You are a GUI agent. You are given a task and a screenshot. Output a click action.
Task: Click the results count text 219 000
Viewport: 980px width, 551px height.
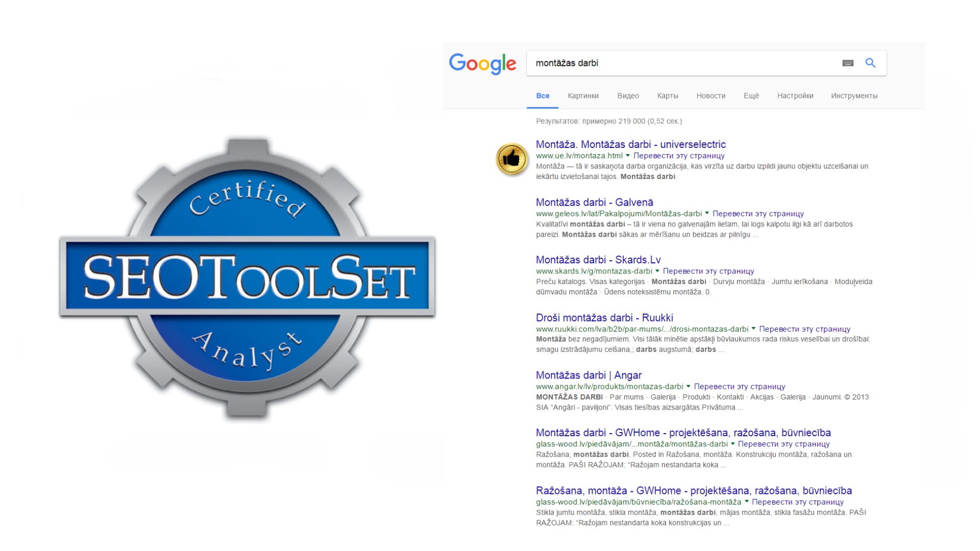click(631, 121)
